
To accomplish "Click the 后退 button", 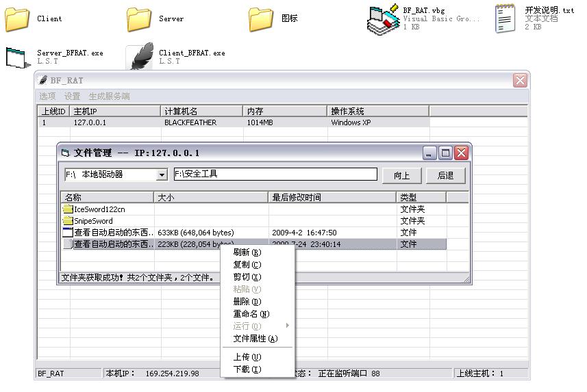I will point(445,175).
